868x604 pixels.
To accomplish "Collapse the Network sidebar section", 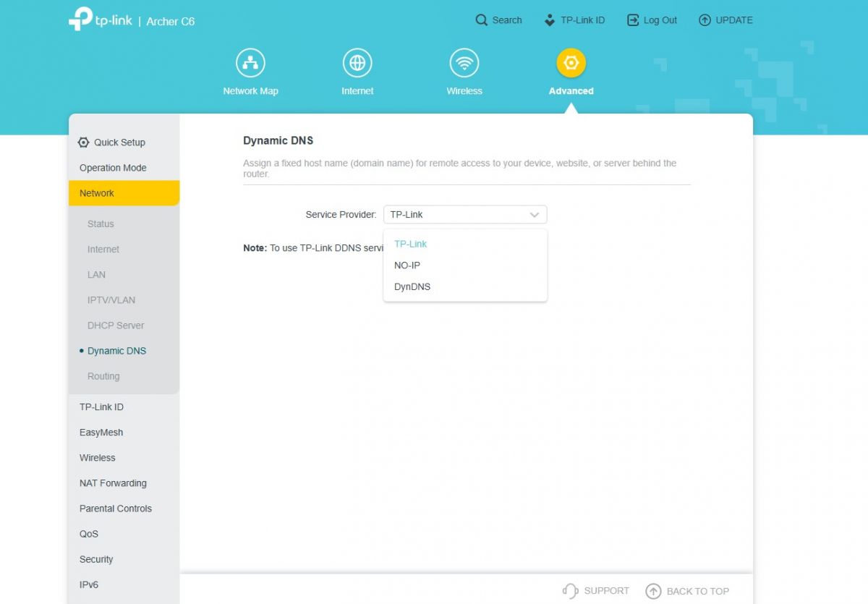I will point(124,193).
